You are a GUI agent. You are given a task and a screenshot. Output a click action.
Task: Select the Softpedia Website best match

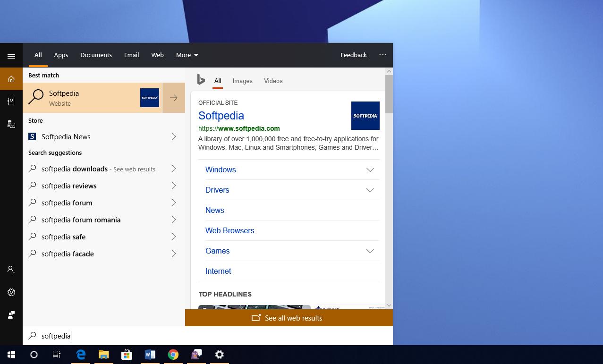coord(93,98)
